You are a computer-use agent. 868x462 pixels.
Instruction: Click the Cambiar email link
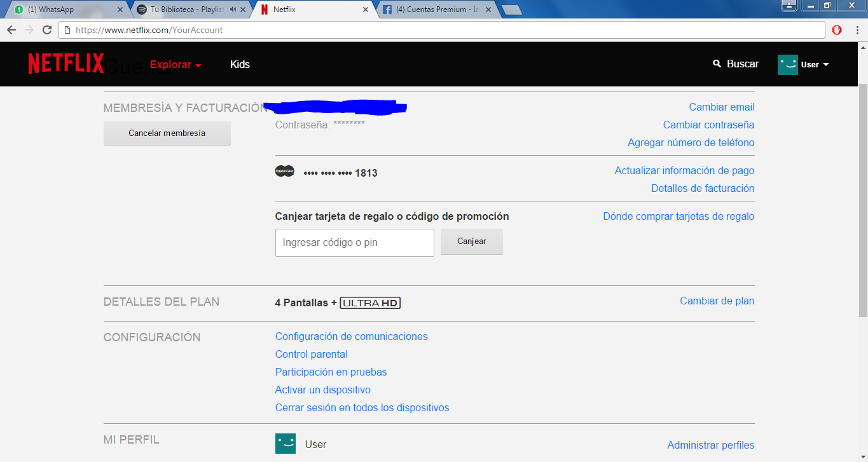[722, 107]
